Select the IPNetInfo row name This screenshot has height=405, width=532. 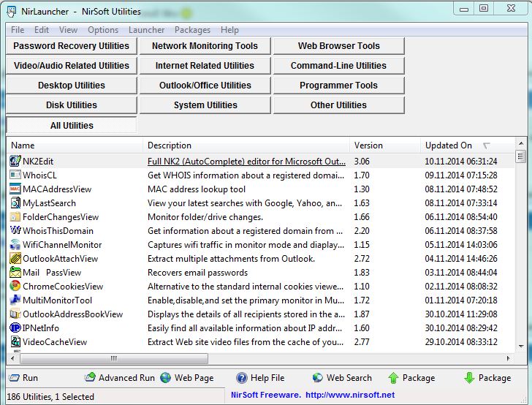[x=41, y=328]
